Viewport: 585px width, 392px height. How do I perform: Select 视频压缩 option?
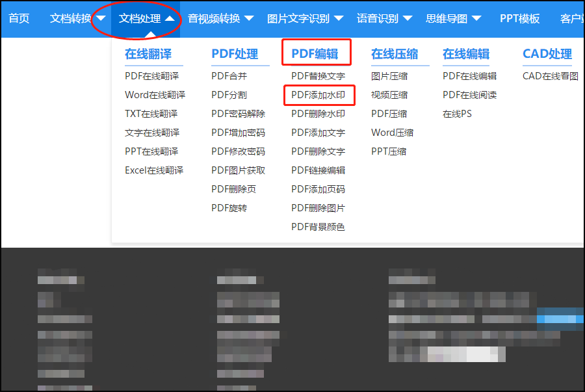389,95
